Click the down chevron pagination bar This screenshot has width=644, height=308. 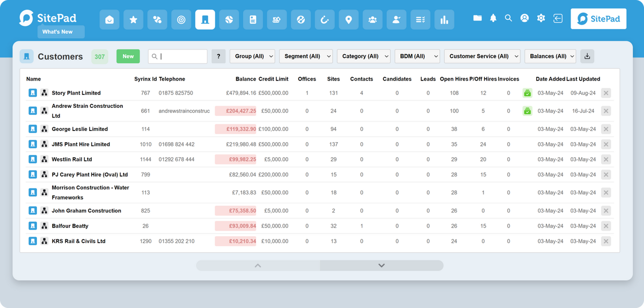382,266
